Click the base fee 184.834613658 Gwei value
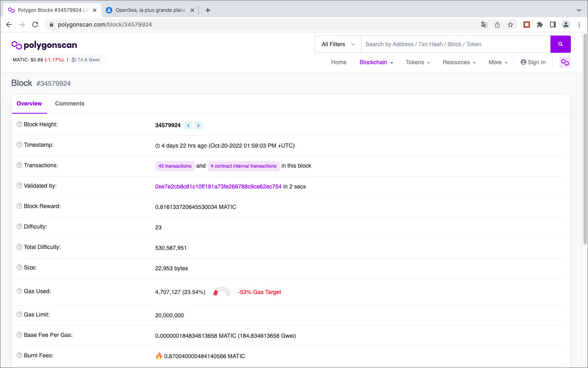 [267, 336]
